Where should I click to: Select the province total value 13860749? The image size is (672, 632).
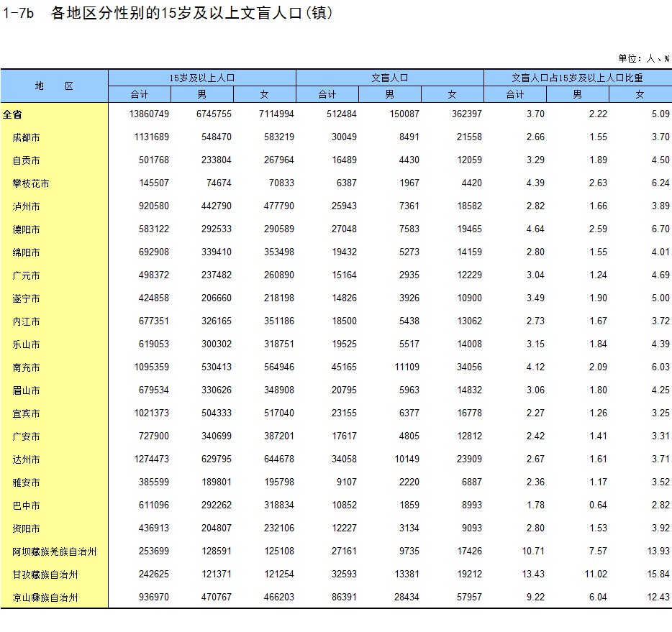(149, 114)
